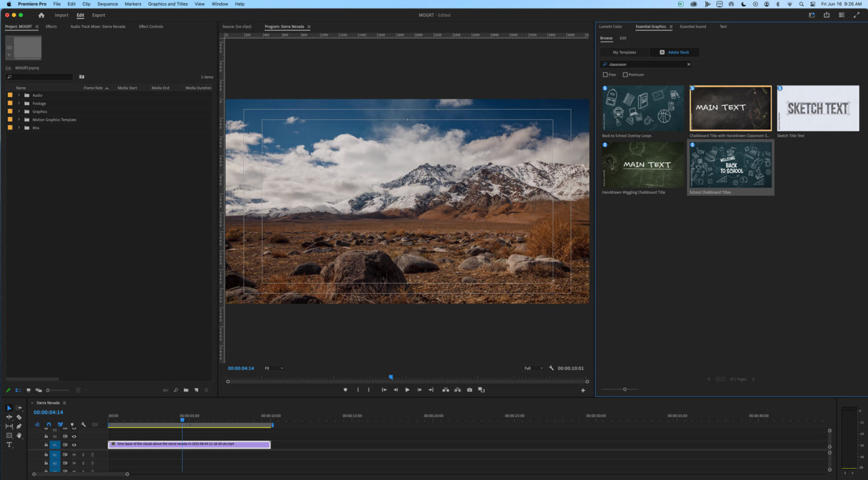
Task: Lock the V2 video track
Action: [46, 436]
